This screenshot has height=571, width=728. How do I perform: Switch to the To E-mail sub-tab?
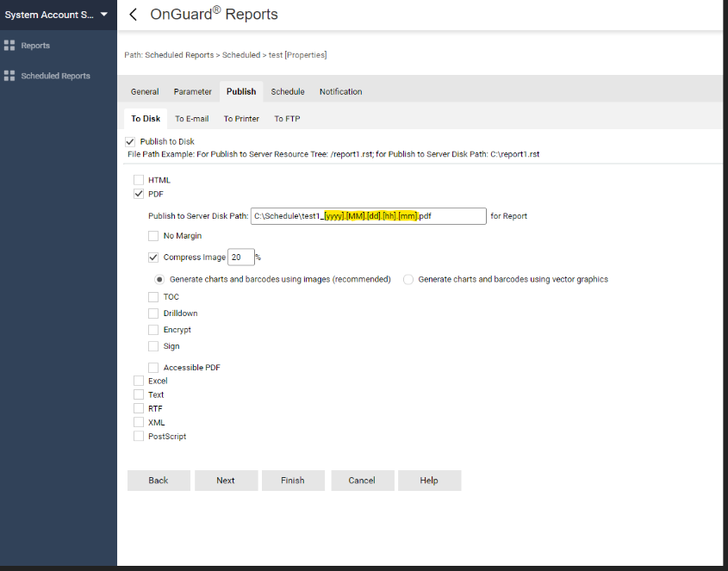192,119
